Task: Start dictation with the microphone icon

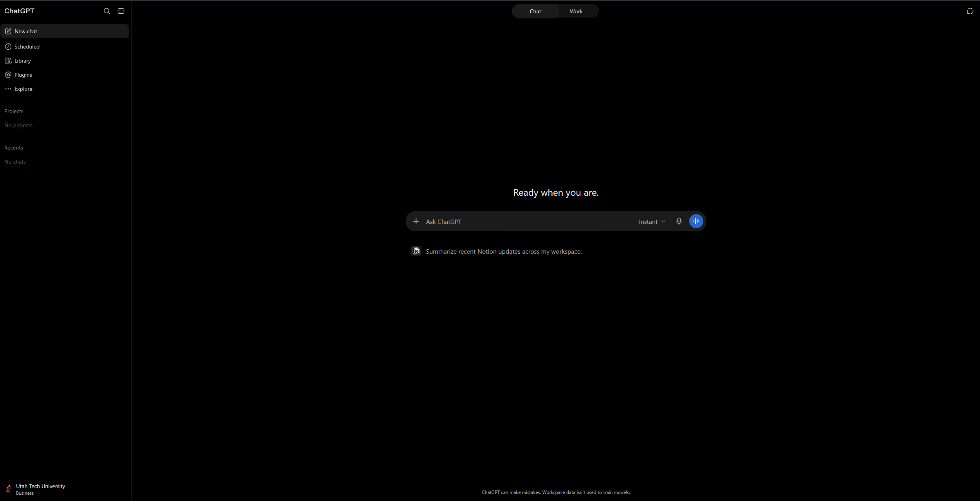Action: [679, 221]
